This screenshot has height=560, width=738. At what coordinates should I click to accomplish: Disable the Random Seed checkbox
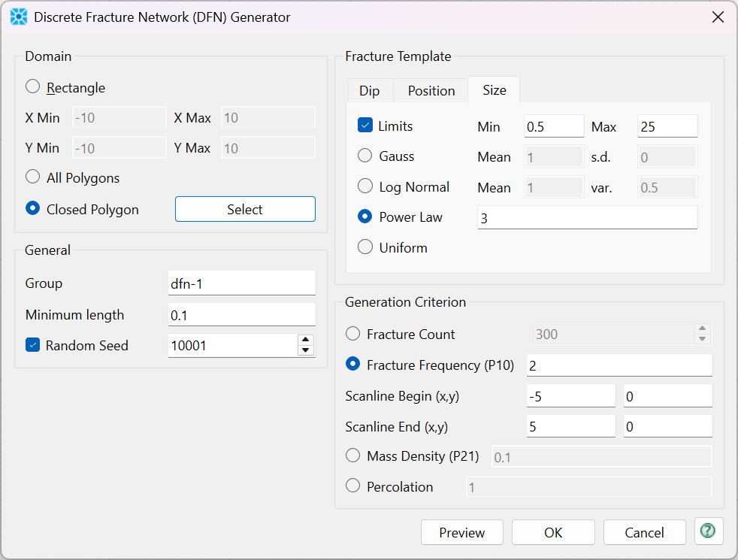point(33,346)
